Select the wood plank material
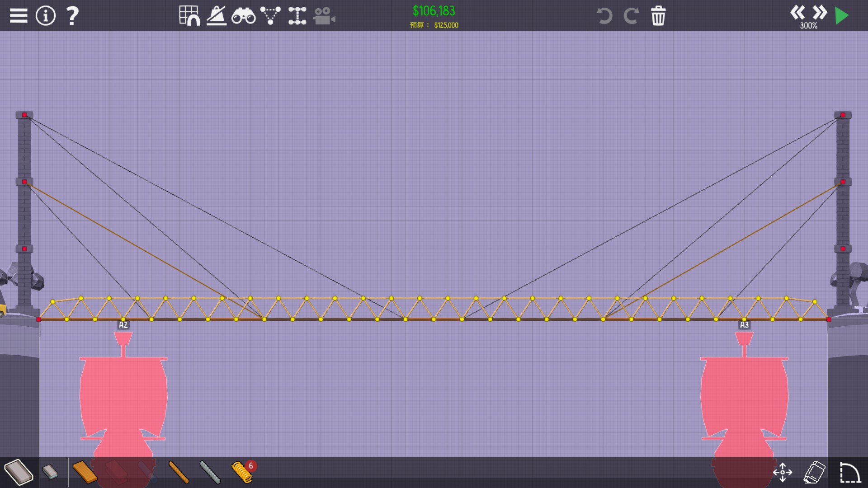The image size is (868, 488). pos(85,472)
